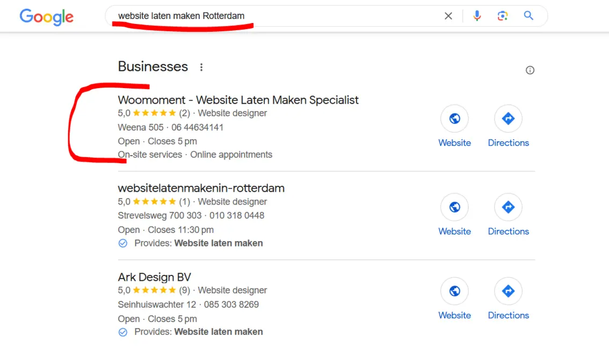Viewport: 609px width, 364px height.
Task: Click Website label under Woomoment
Action: pyautogui.click(x=454, y=143)
